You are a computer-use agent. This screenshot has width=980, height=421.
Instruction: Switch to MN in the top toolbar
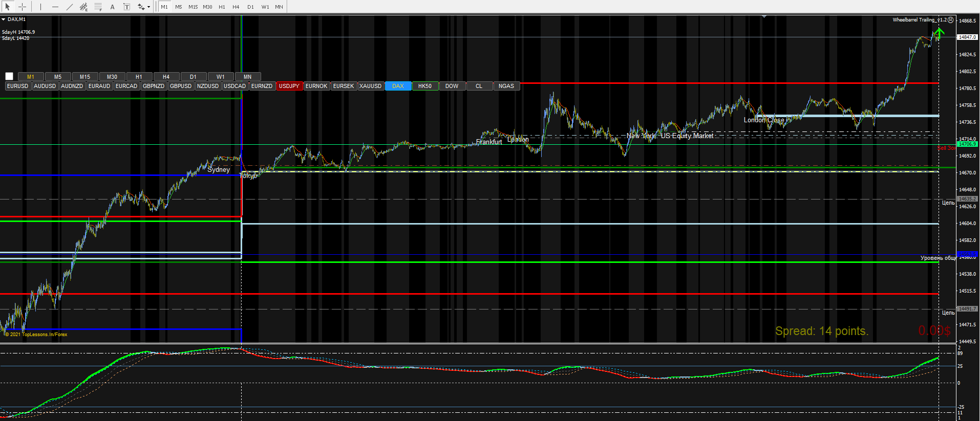coord(279,7)
